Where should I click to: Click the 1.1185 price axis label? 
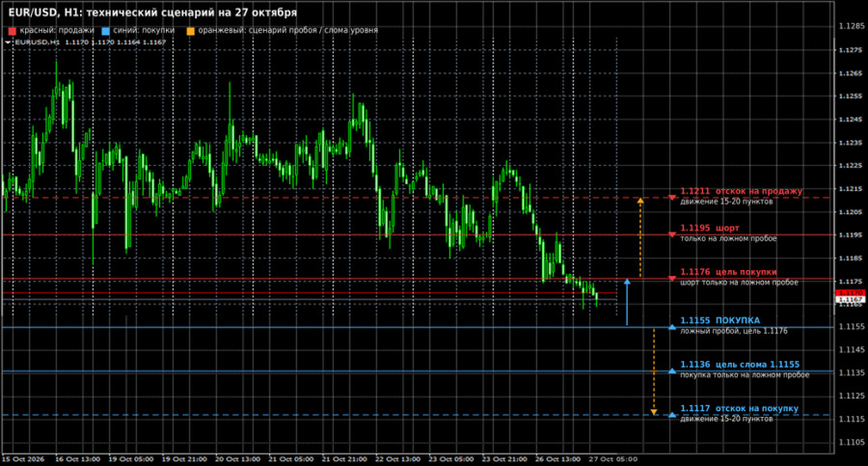click(851, 258)
